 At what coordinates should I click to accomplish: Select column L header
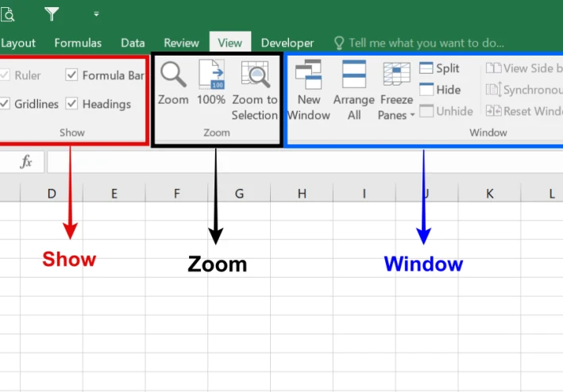(x=542, y=194)
